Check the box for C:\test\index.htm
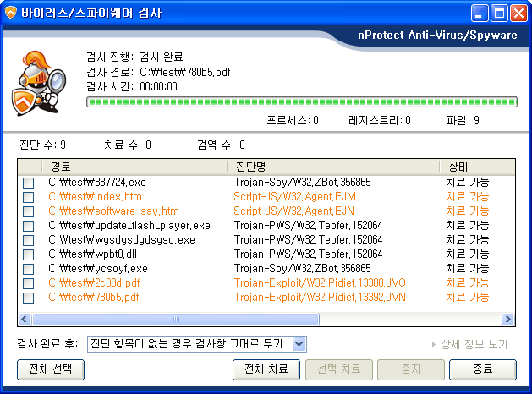This screenshot has width=532, height=394. click(x=28, y=197)
